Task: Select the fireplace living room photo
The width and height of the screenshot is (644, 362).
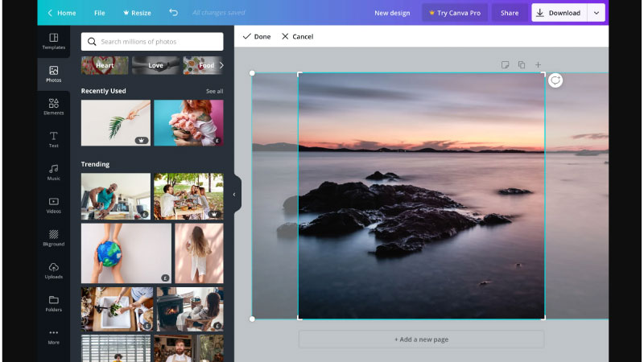Action: pos(190,309)
